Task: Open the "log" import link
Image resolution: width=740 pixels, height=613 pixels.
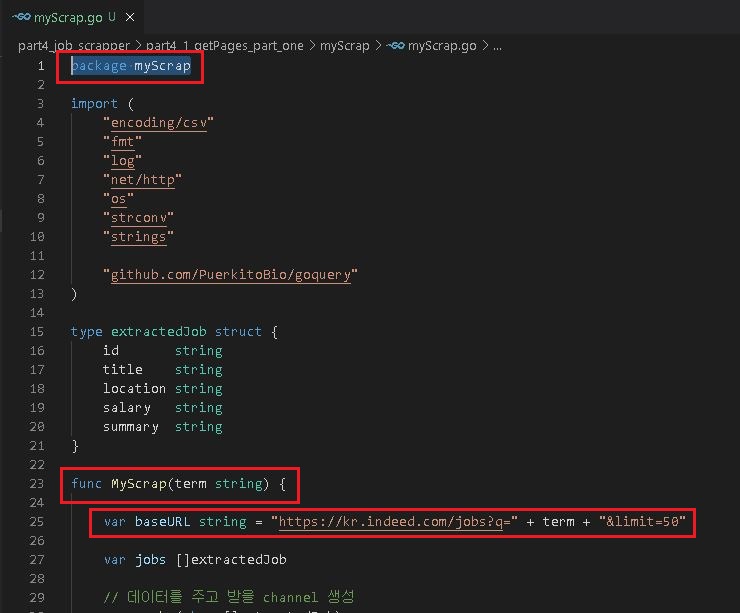Action: pos(123,161)
